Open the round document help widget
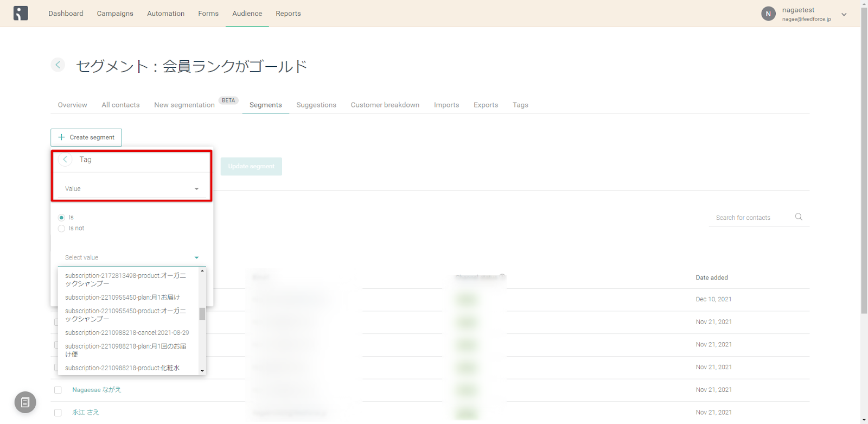 [25, 402]
